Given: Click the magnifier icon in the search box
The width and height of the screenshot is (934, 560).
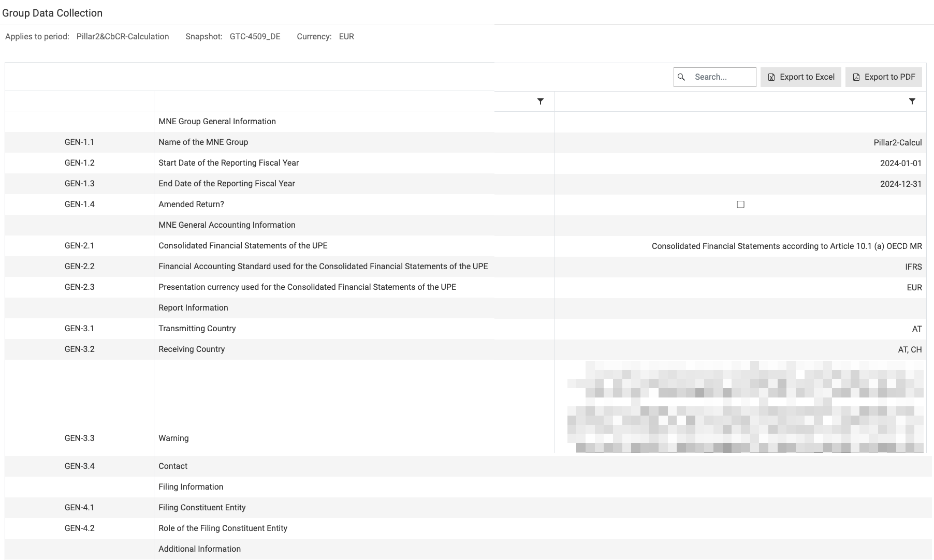Looking at the screenshot, I should (x=681, y=77).
